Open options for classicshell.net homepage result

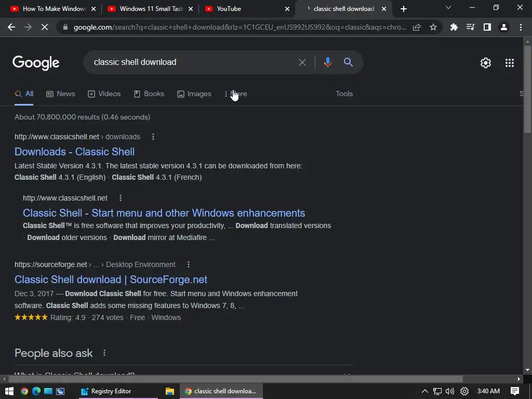tap(121, 198)
